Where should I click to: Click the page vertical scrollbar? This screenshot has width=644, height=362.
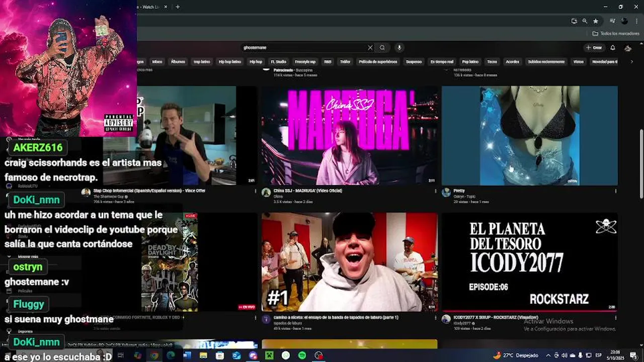(x=641, y=164)
